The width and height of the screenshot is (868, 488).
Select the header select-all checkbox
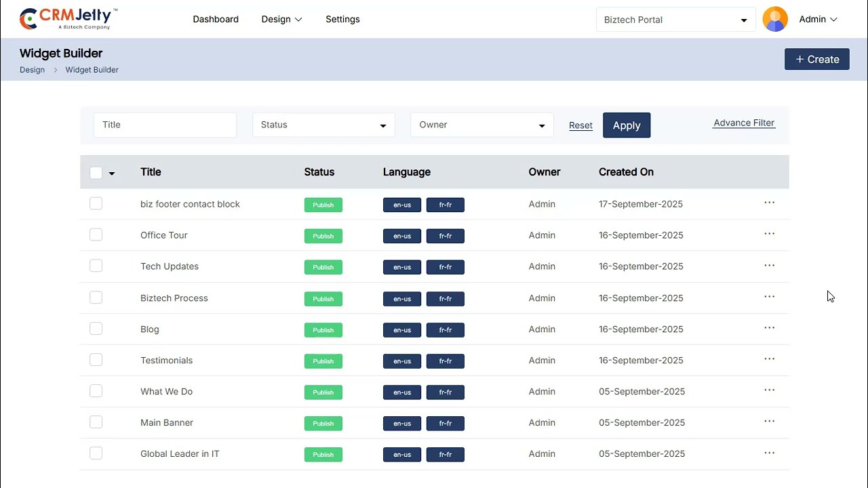[x=96, y=173]
